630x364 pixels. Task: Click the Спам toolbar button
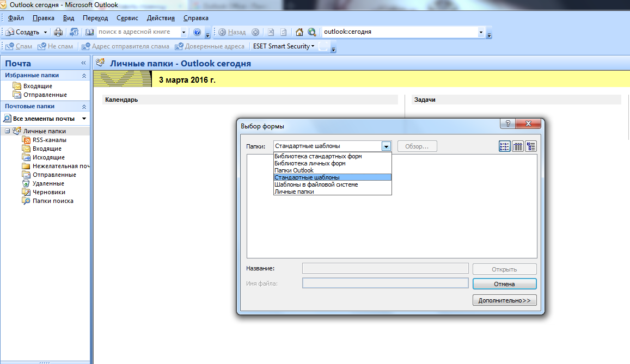[x=19, y=46]
